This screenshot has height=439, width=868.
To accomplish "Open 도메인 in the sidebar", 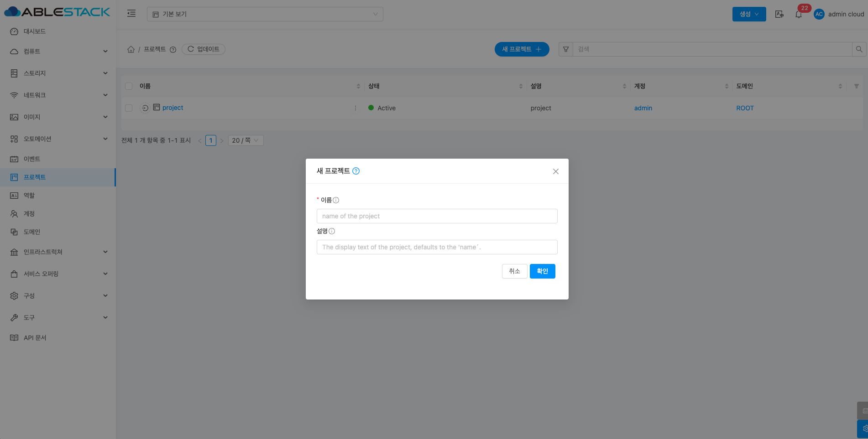I will point(58,232).
